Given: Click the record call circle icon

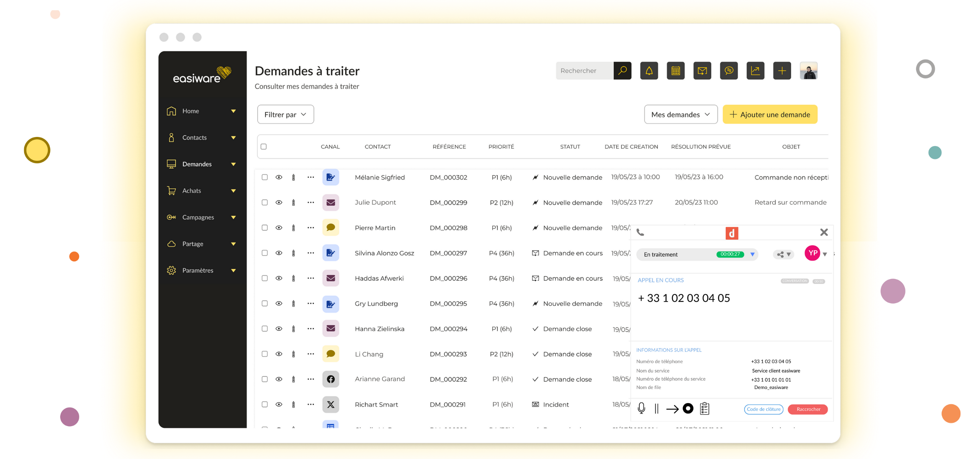Looking at the screenshot, I should (x=688, y=409).
